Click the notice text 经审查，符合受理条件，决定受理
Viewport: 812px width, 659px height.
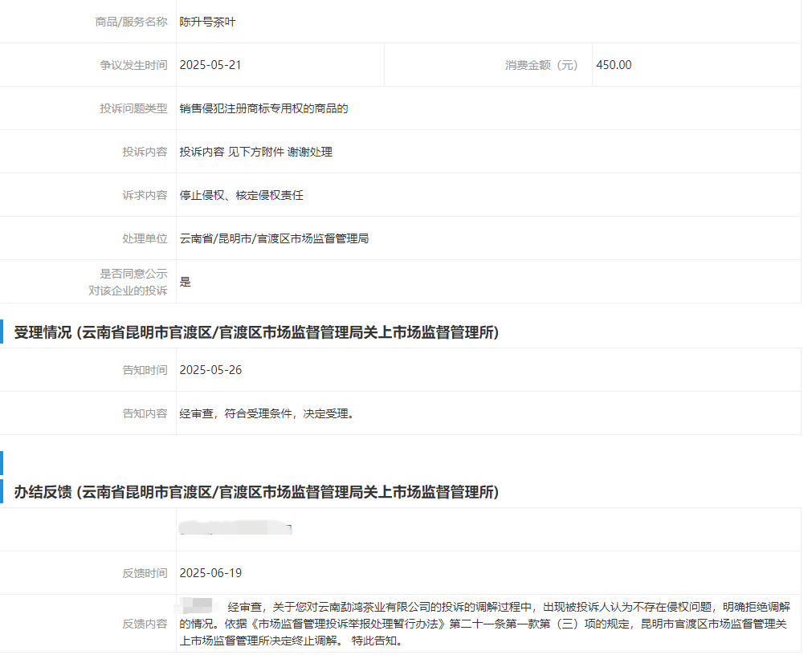click(x=267, y=413)
